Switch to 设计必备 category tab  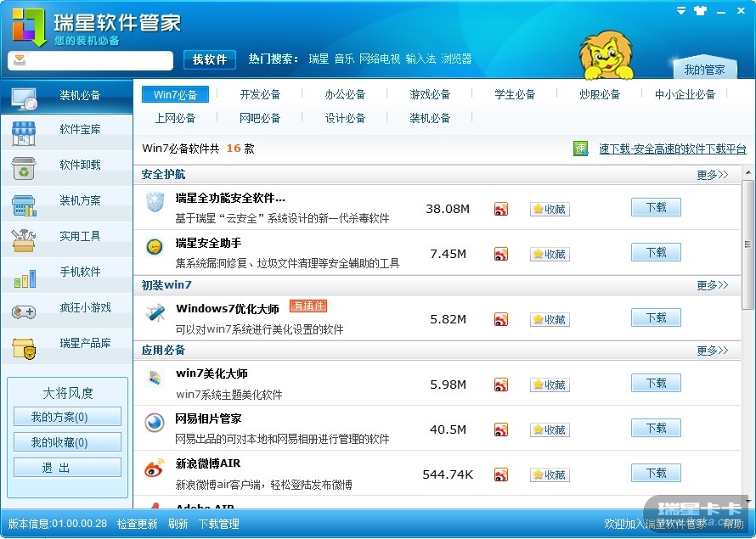[345, 118]
